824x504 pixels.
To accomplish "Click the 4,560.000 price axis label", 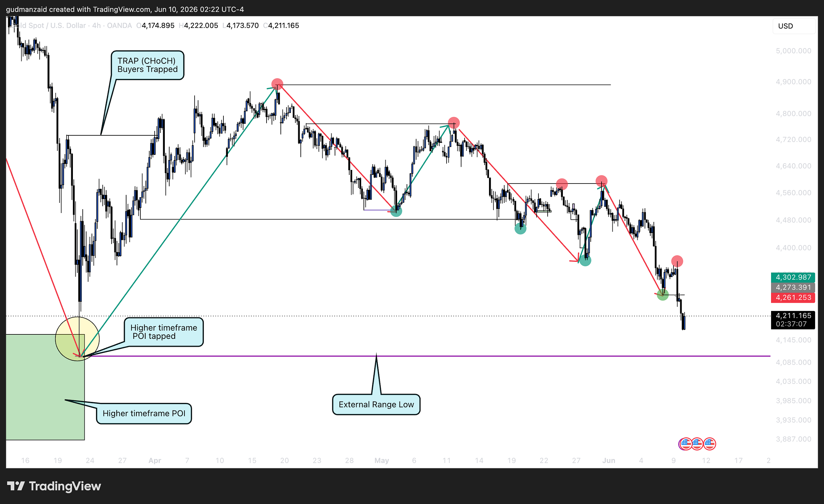I will click(x=793, y=193).
